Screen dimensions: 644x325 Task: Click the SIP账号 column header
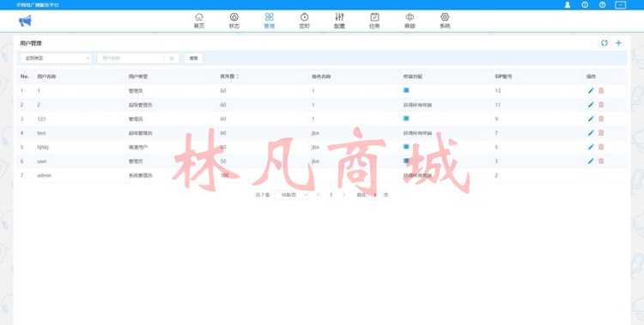[503, 77]
